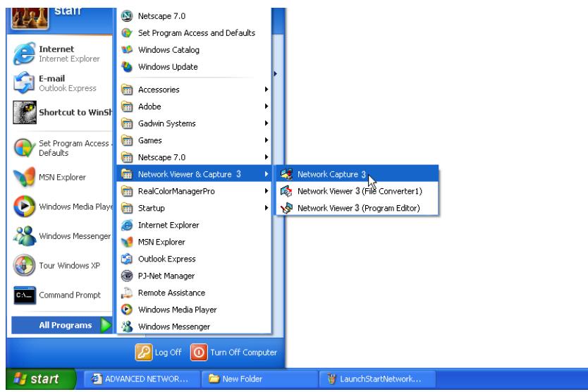Click the RealColorManagerPro folder icon
588x392 pixels.
click(127, 191)
